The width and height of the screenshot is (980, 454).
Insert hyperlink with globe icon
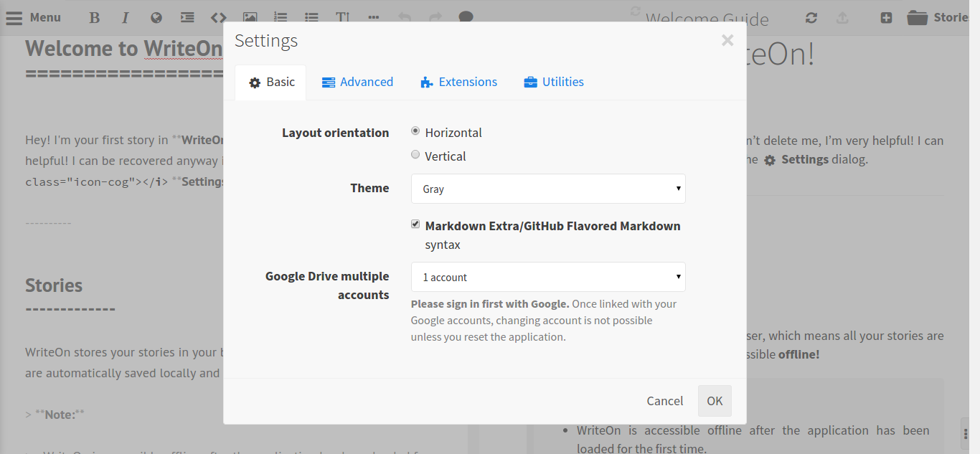pyautogui.click(x=156, y=18)
